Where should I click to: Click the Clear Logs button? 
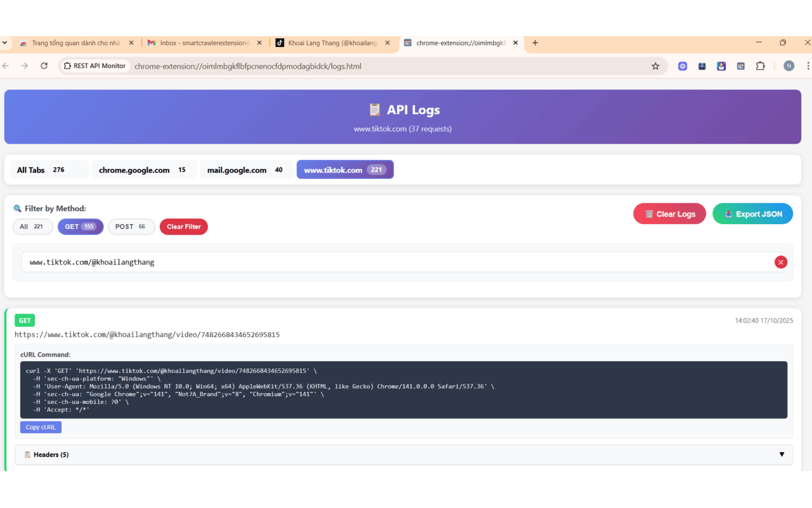(669, 214)
